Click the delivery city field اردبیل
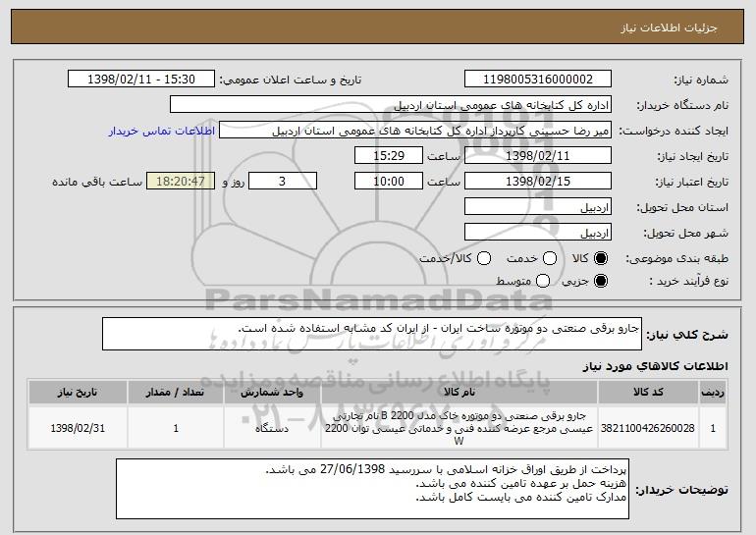756x535 pixels. pyautogui.click(x=538, y=233)
